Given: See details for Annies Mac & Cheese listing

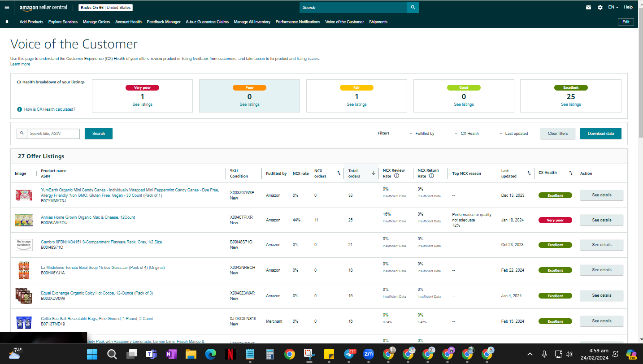Looking at the screenshot, I should [602, 220].
